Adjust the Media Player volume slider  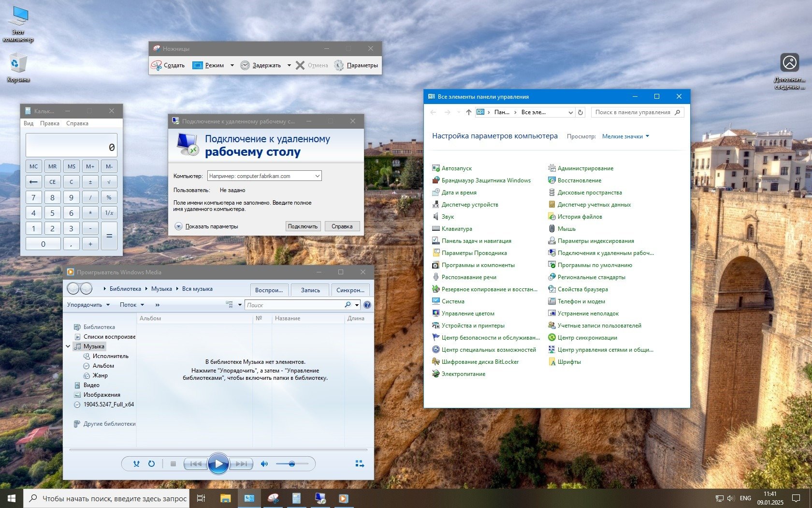point(292,463)
